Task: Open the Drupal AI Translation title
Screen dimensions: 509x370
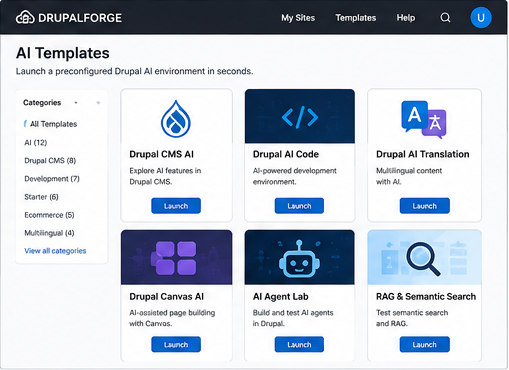Action: (423, 154)
